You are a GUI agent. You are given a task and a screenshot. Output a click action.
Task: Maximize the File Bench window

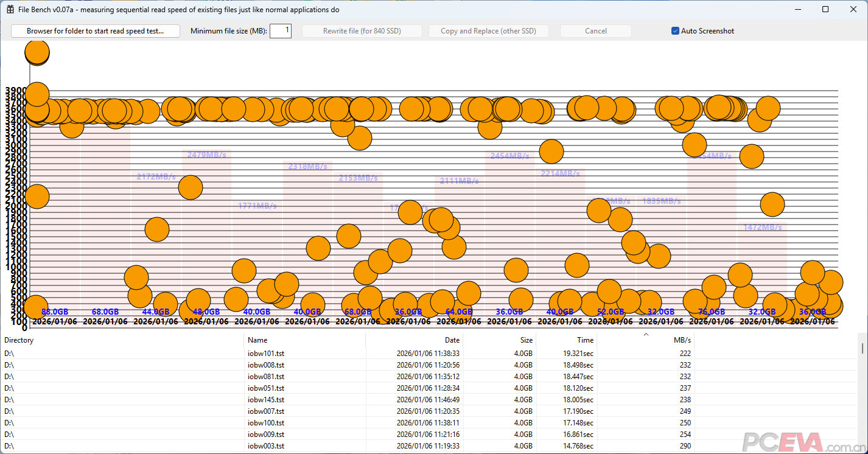click(825, 10)
